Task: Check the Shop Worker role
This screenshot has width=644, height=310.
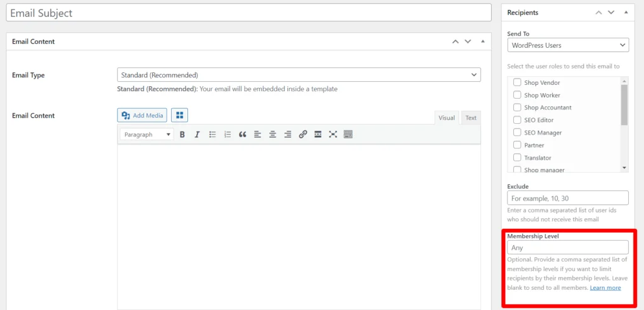Action: (x=517, y=95)
